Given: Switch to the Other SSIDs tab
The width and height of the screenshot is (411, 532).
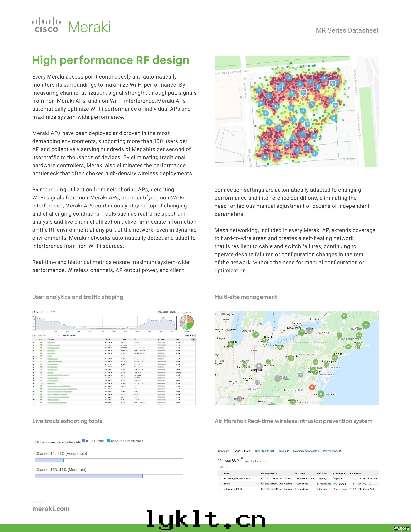Looking at the screenshot, I should [x=264, y=451].
